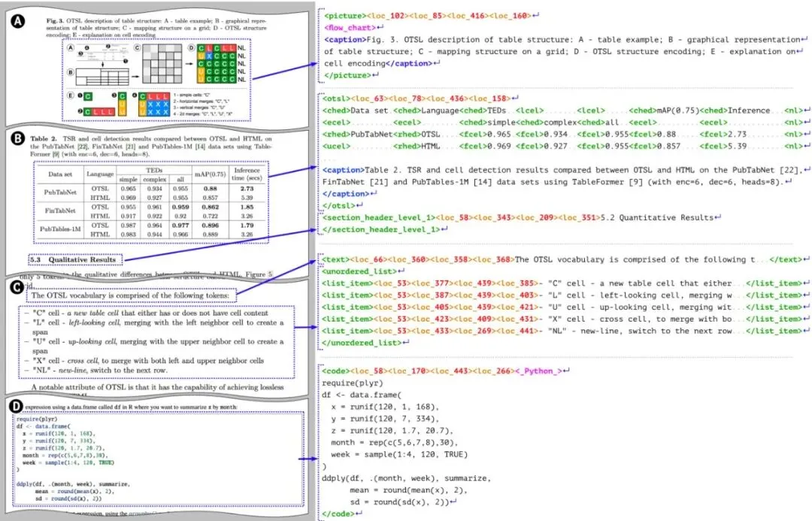The width and height of the screenshot is (812, 521).
Task: Click the closing </code> tag
Action: tap(338, 513)
